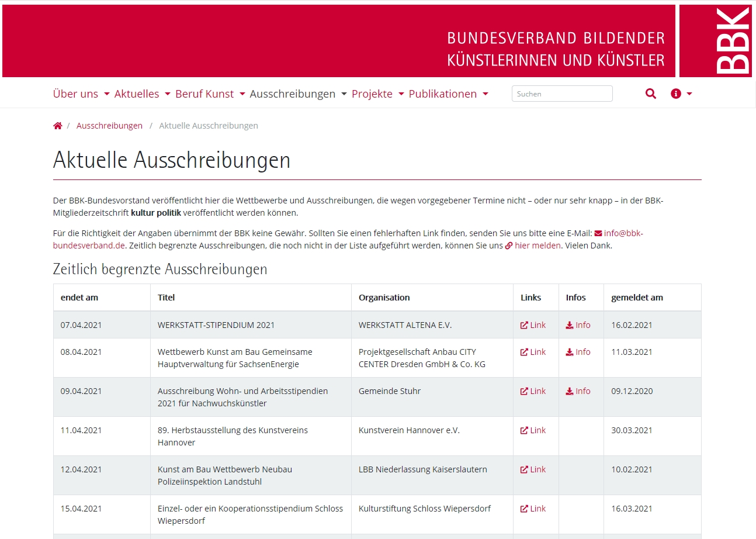Screen dimensions: 756x539
Task: Open Link for Gemeinde Stuhr row
Action: pyautogui.click(x=533, y=391)
